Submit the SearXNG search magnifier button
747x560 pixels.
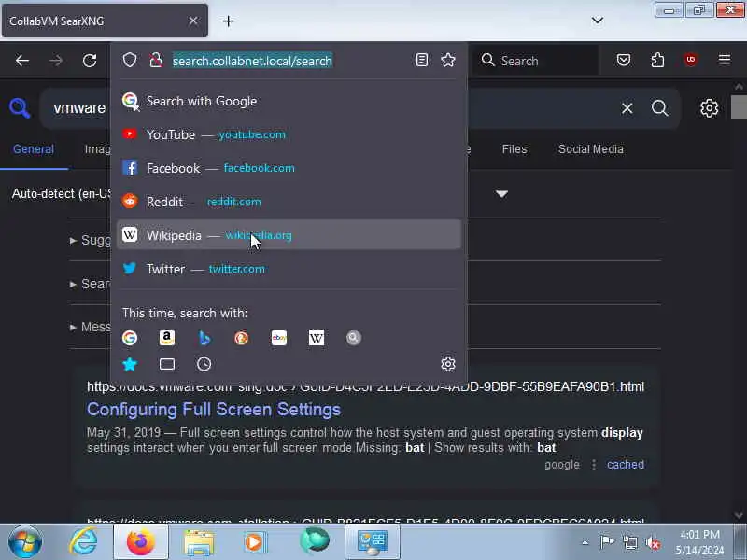[660, 108]
